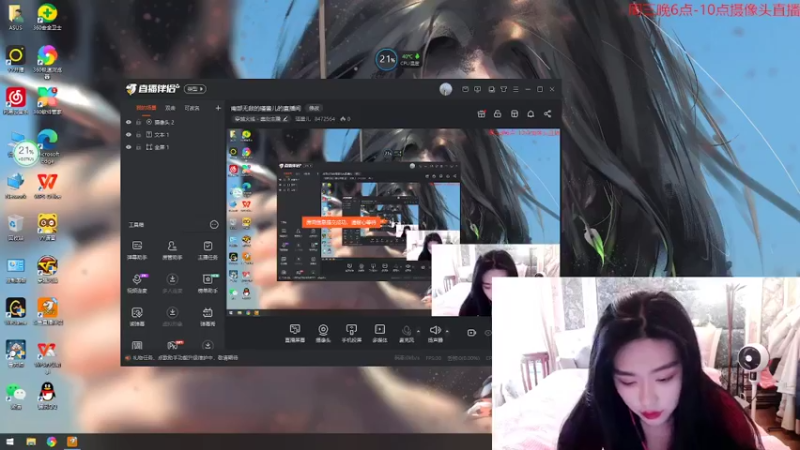The width and height of the screenshot is (800, 450).
Task: Open the mail icon in the title bar
Action: 465,89
